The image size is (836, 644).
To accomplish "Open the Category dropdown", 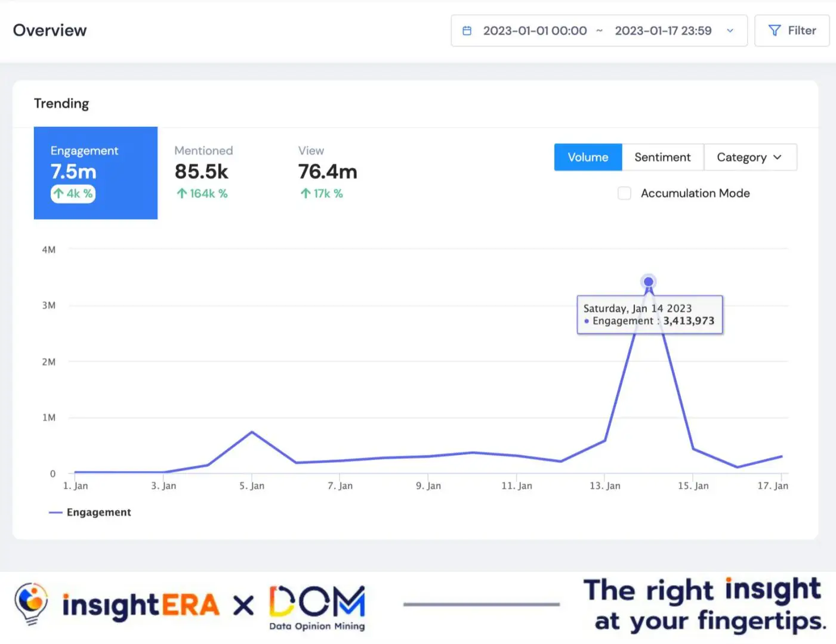I will [x=742, y=157].
